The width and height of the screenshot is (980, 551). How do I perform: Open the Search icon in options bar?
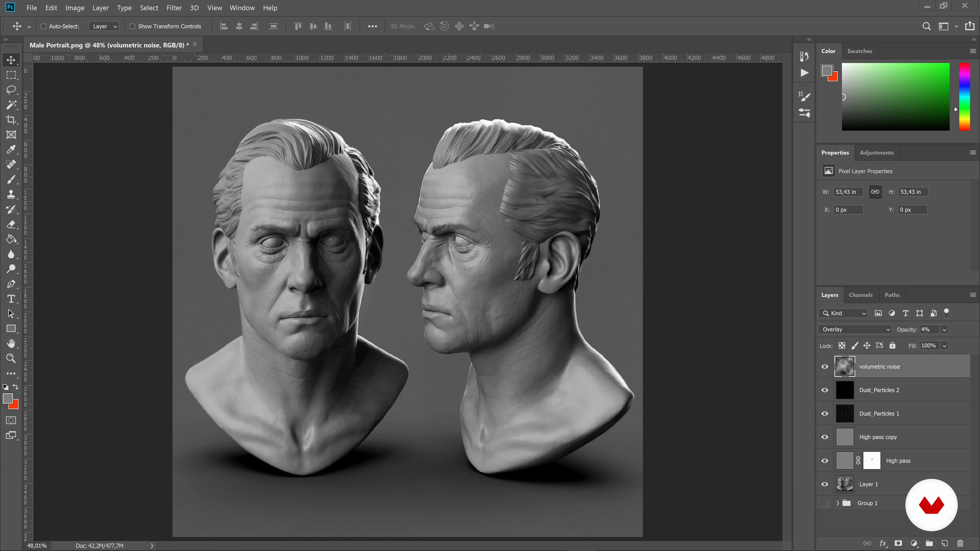click(x=926, y=26)
